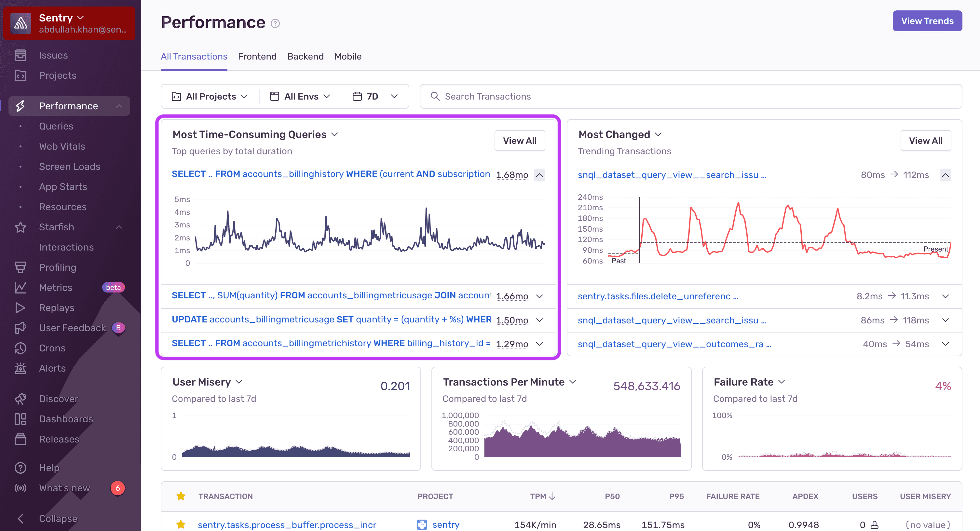
Task: Select the Dashboards sidebar icon
Action: tap(21, 419)
